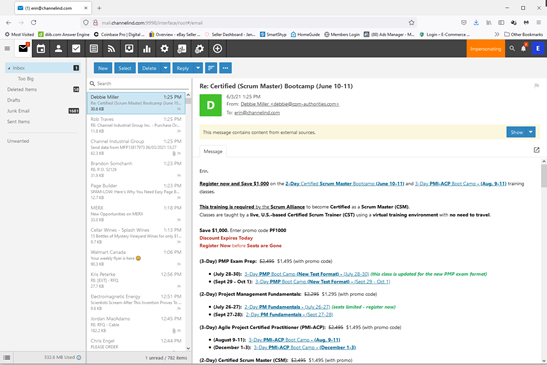Image resolution: width=547 pixels, height=365 pixels.
Task: Select the Junk Email folder
Action: coord(18,111)
